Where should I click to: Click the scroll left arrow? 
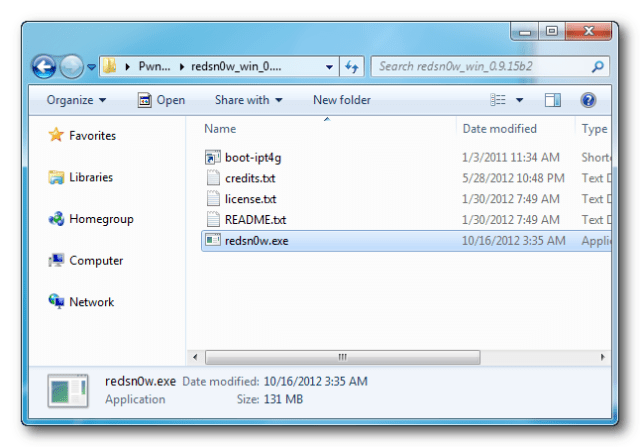[195, 357]
